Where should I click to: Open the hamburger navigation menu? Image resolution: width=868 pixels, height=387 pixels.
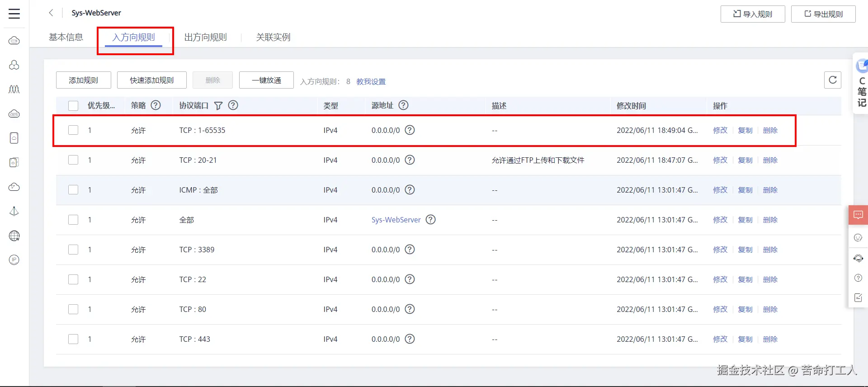pos(14,14)
